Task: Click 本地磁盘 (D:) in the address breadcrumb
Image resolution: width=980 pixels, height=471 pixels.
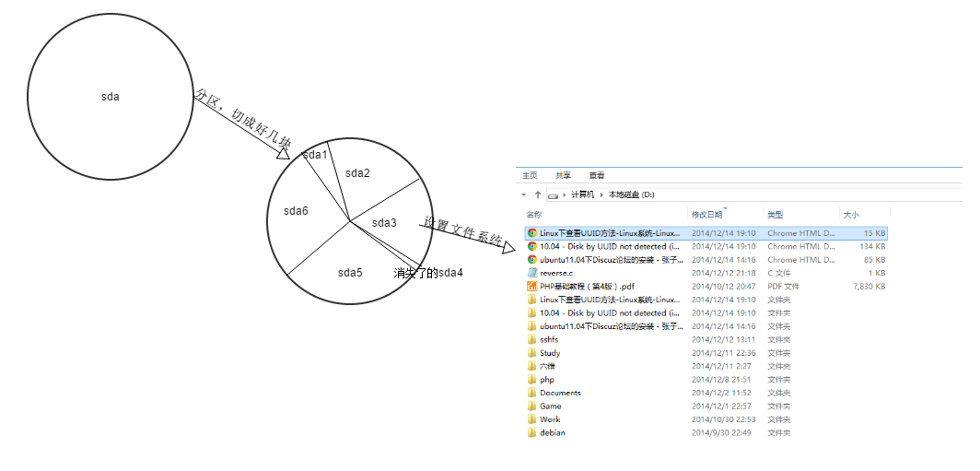Action: [633, 195]
